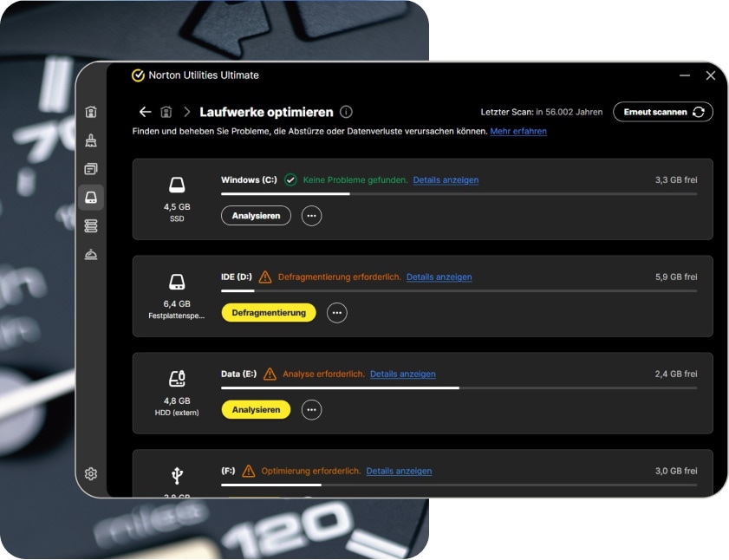
Task: Open the duplicate files icon in sidebar
Action: [x=93, y=170]
